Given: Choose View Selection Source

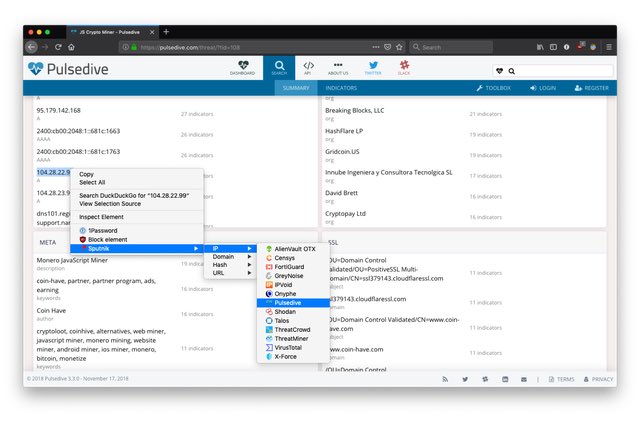Looking at the screenshot, I should point(137,203).
